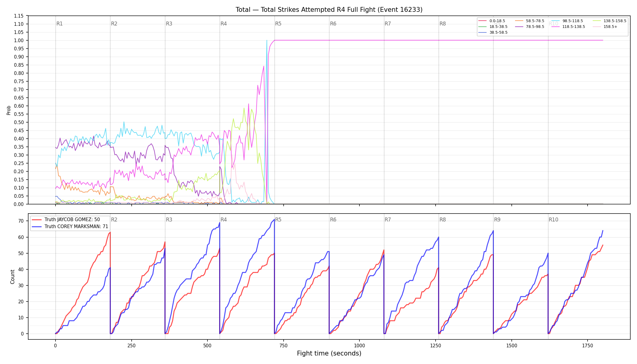
Task: Click the chart title text
Action: coord(329,10)
